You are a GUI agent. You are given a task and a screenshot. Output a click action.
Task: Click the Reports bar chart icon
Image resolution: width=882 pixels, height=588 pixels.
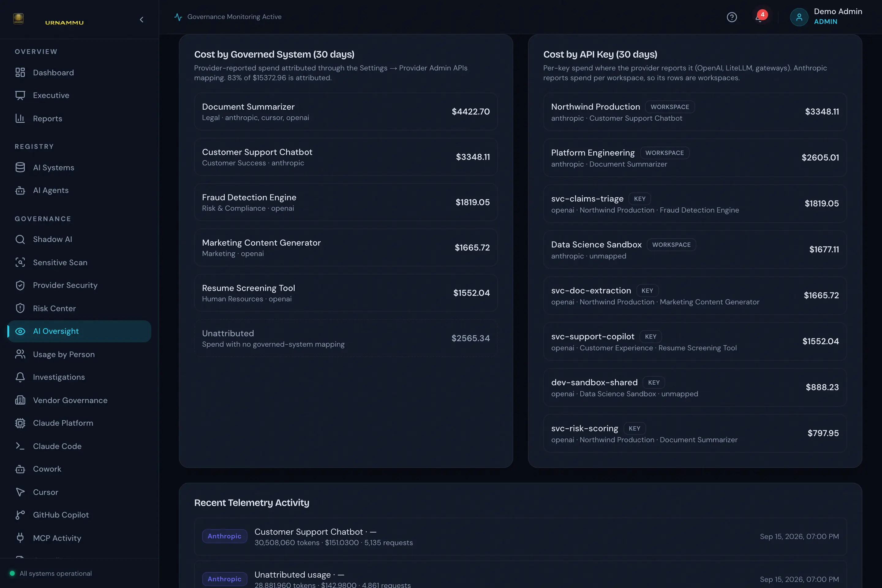point(20,119)
